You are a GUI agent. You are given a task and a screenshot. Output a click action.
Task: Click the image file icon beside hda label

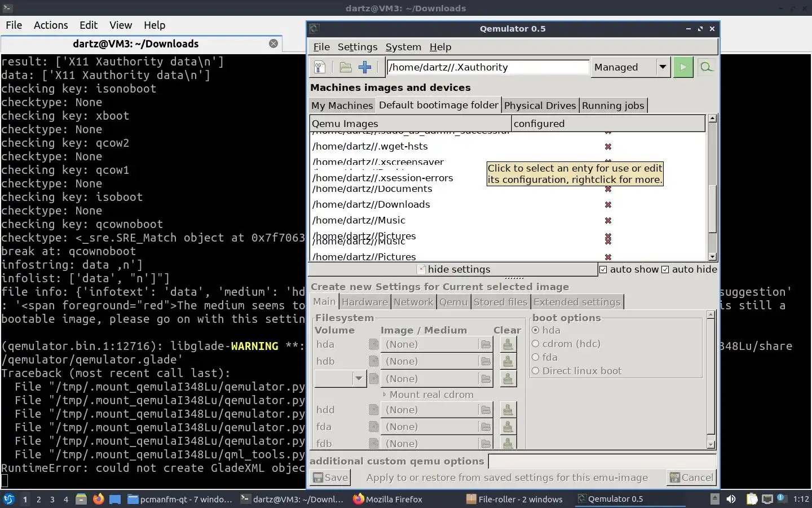[x=373, y=344]
